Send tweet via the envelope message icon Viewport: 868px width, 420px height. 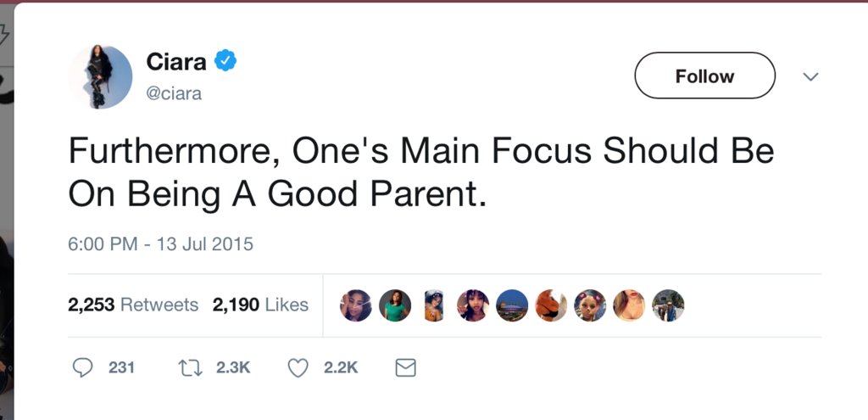point(406,367)
